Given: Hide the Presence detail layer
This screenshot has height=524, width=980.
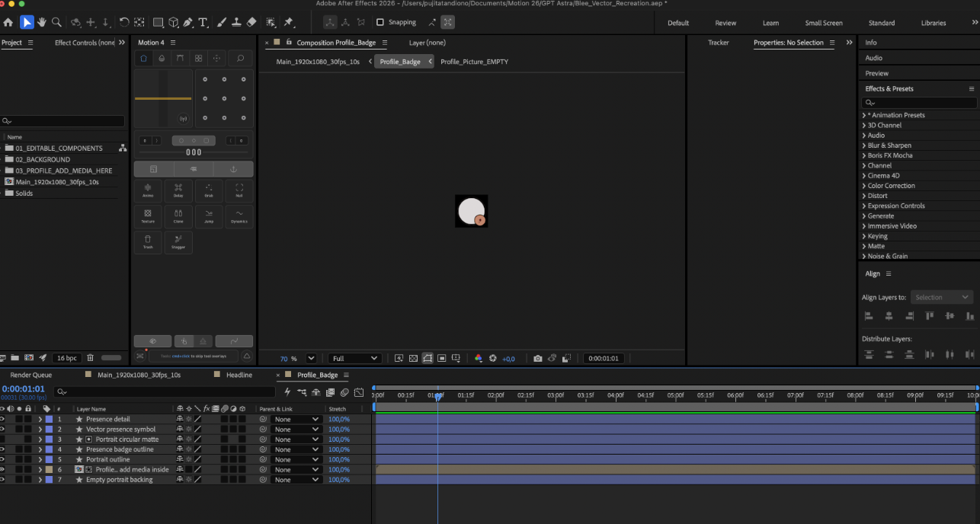Looking at the screenshot, I should tap(3, 419).
